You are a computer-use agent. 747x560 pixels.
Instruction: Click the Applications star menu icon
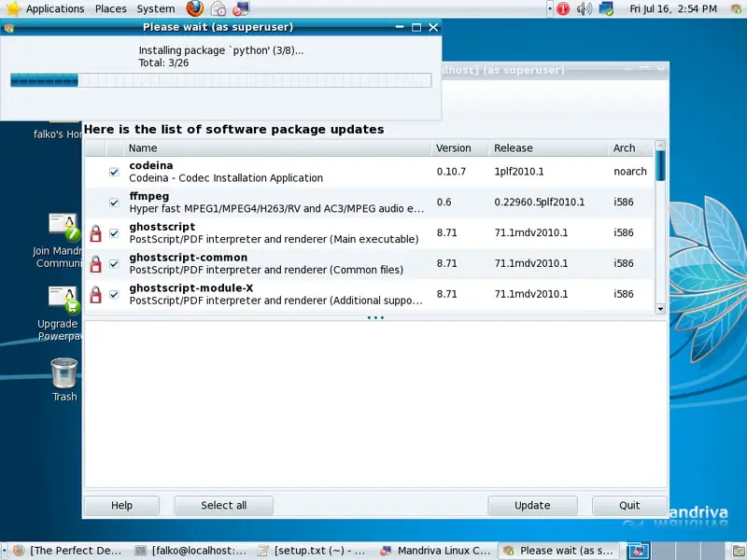13,8
